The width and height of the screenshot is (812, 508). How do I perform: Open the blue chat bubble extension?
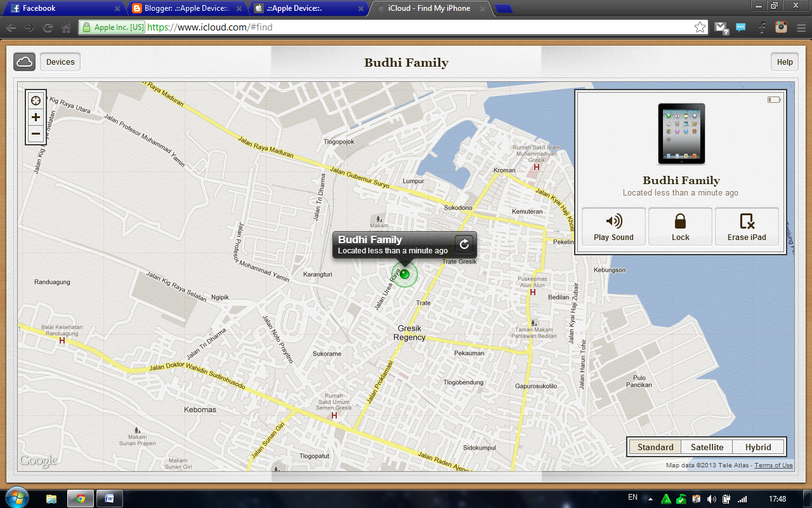740,27
